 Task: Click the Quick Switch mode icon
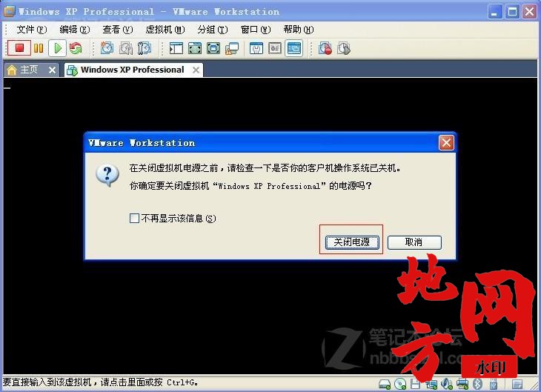coord(195,48)
